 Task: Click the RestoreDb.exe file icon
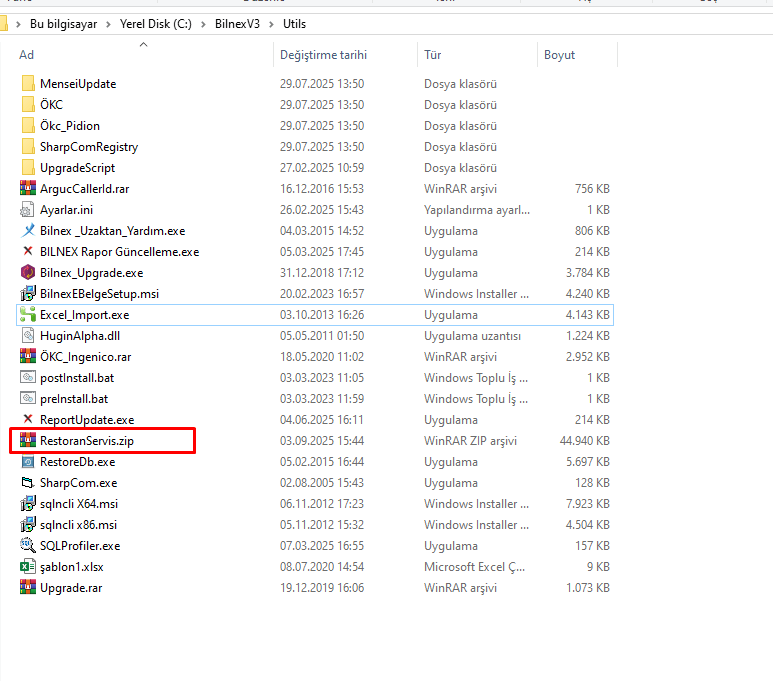28,462
